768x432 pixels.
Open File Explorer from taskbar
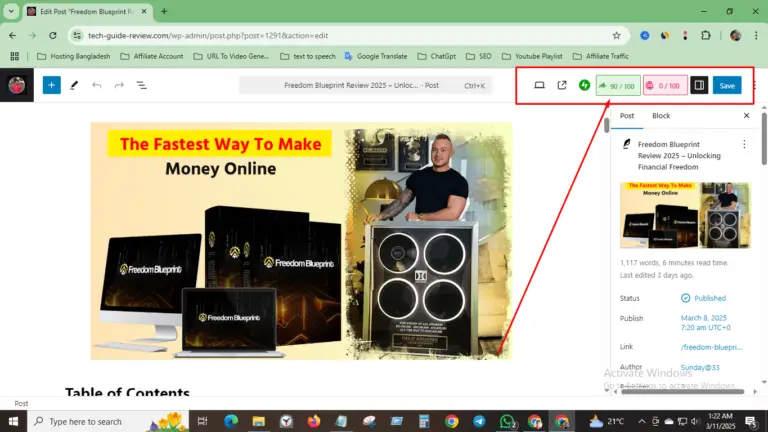tap(259, 421)
